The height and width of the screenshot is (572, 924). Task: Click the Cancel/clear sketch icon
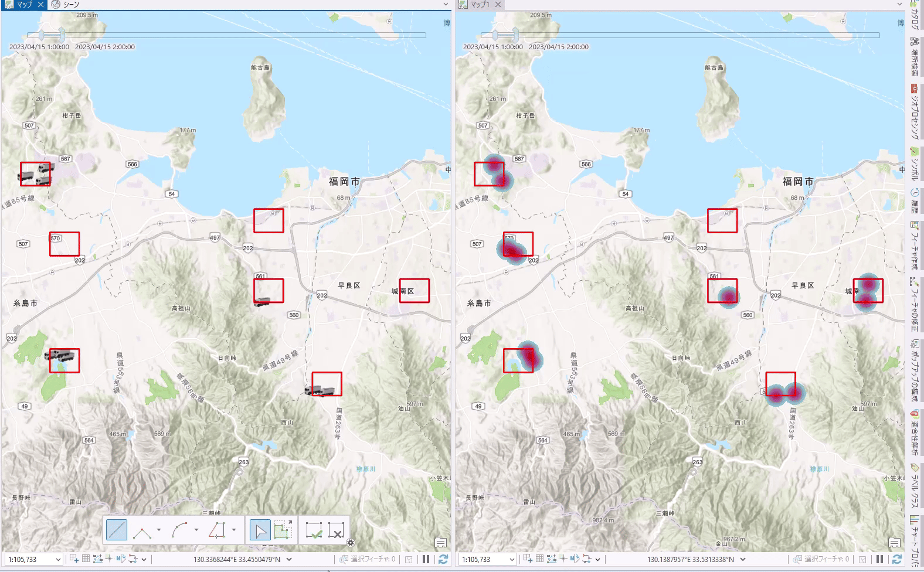click(336, 530)
